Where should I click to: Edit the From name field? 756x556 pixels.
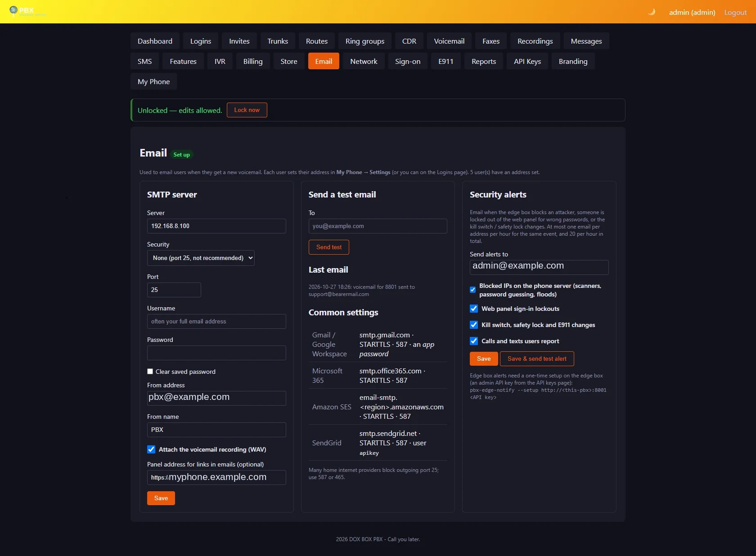coord(216,430)
